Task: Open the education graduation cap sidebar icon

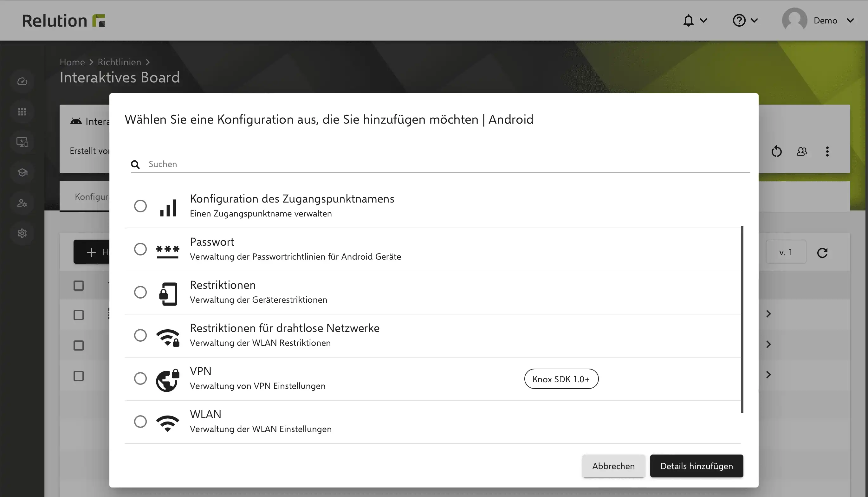Action: (x=22, y=172)
